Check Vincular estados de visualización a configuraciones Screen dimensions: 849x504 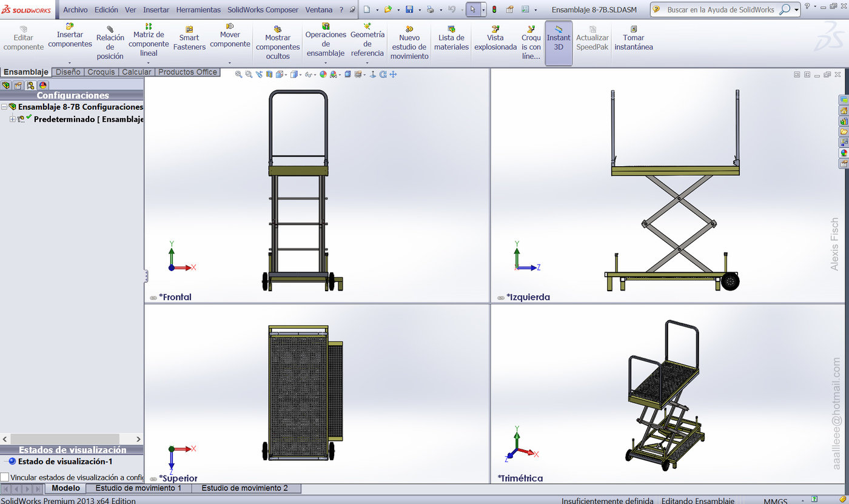(x=4, y=477)
